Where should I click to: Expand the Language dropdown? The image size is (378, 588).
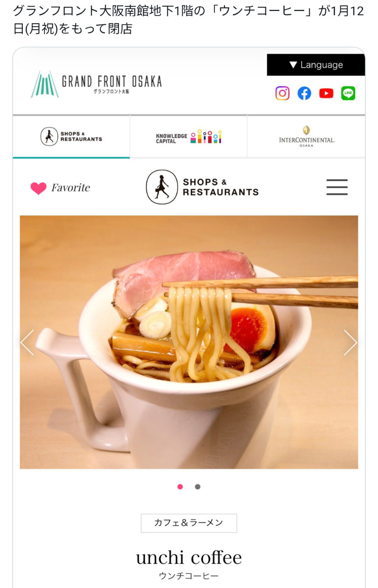[x=316, y=65]
